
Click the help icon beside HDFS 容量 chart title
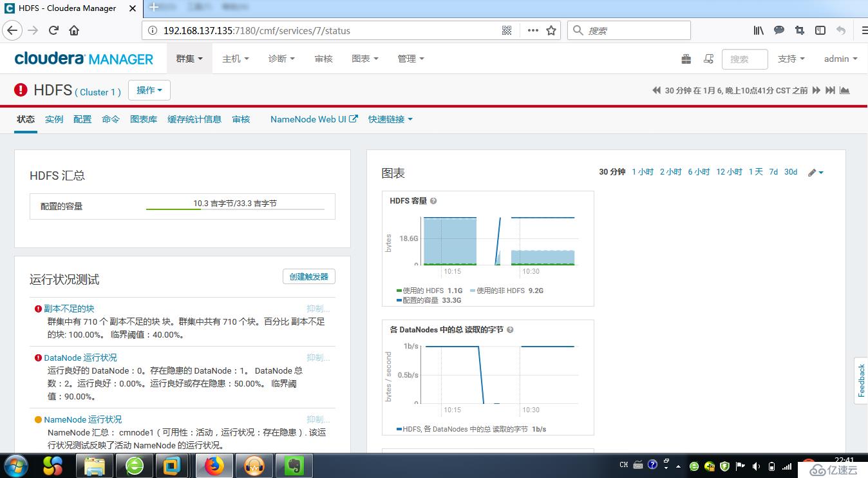coord(433,201)
